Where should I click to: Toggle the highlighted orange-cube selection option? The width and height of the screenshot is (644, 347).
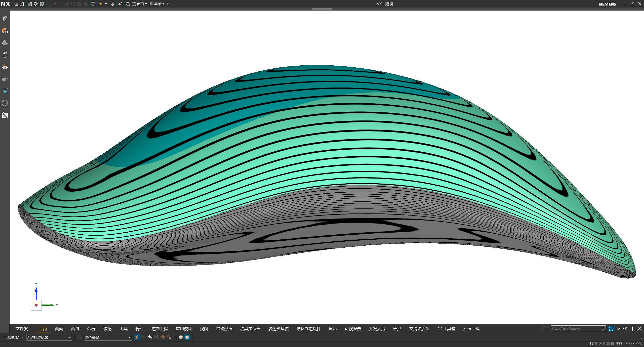(137, 337)
